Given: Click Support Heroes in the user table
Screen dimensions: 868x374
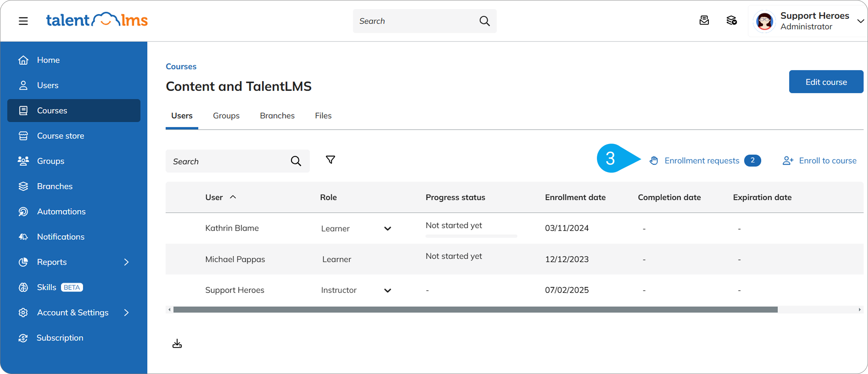Looking at the screenshot, I should (235, 290).
